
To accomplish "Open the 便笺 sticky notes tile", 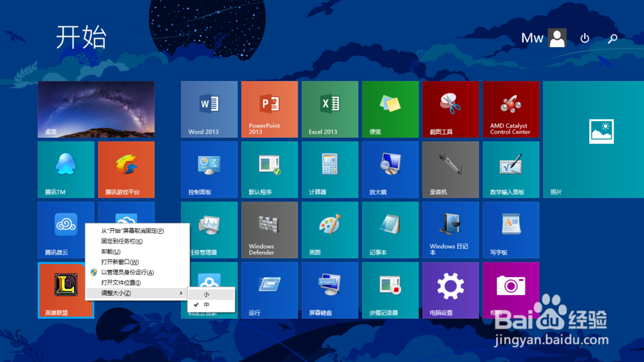I will point(390,110).
